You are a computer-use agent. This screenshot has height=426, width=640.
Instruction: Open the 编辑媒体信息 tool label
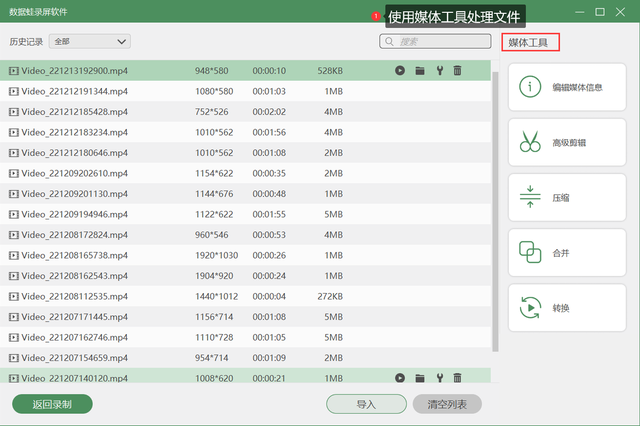tap(577, 87)
